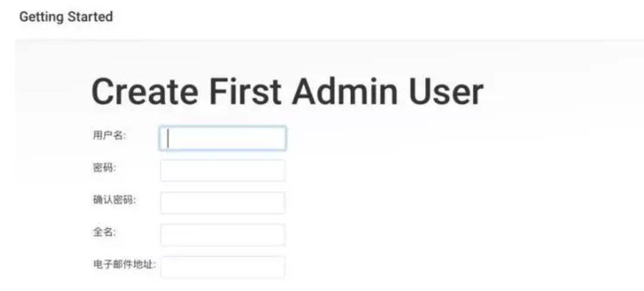Click empty space right of the email field

point(452,267)
